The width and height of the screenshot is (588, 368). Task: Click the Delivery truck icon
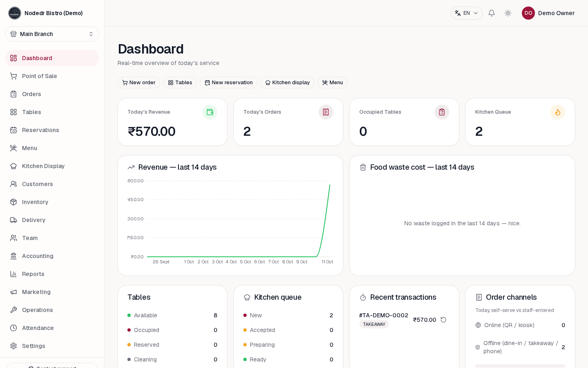(13, 220)
